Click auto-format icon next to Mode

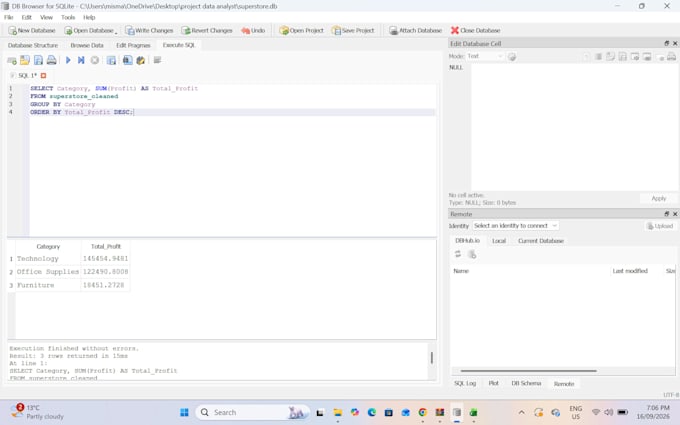click(x=512, y=56)
